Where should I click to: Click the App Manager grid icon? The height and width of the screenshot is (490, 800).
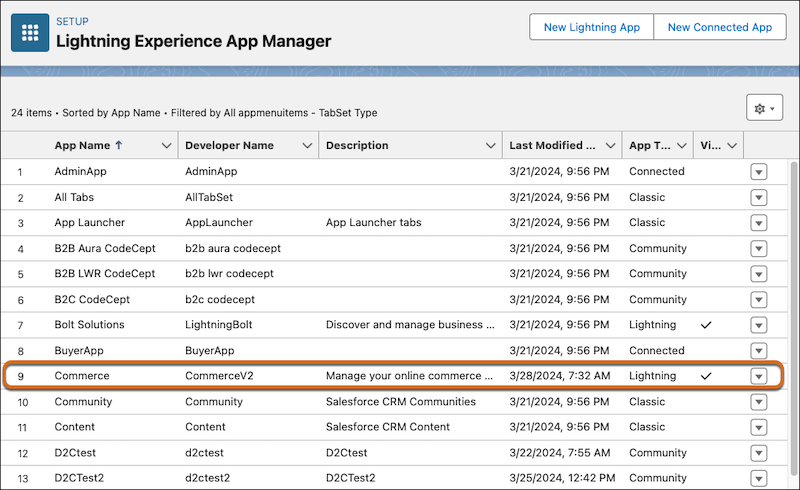click(x=30, y=33)
